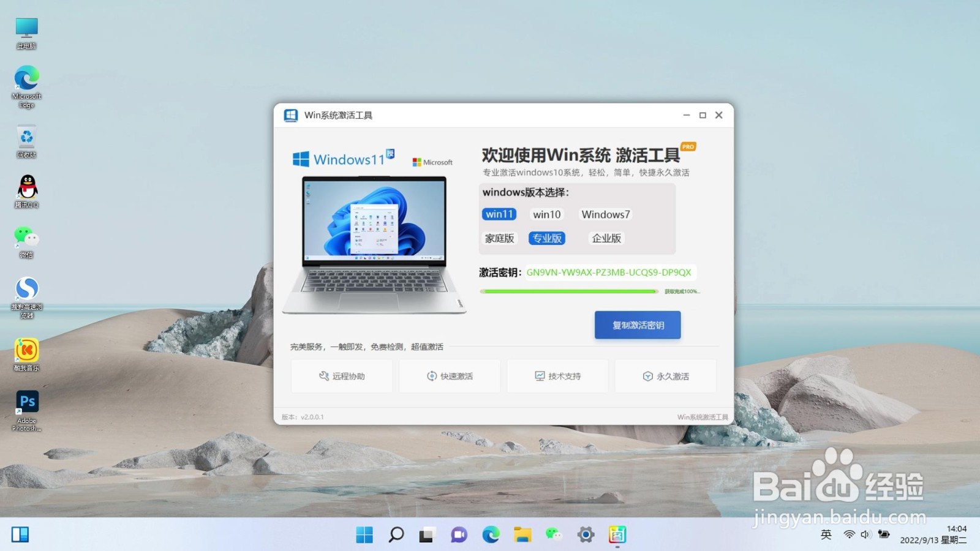This screenshot has width=980, height=551.
Task: Launch Microsoft Edge from the desktop
Action: pyautogui.click(x=26, y=86)
